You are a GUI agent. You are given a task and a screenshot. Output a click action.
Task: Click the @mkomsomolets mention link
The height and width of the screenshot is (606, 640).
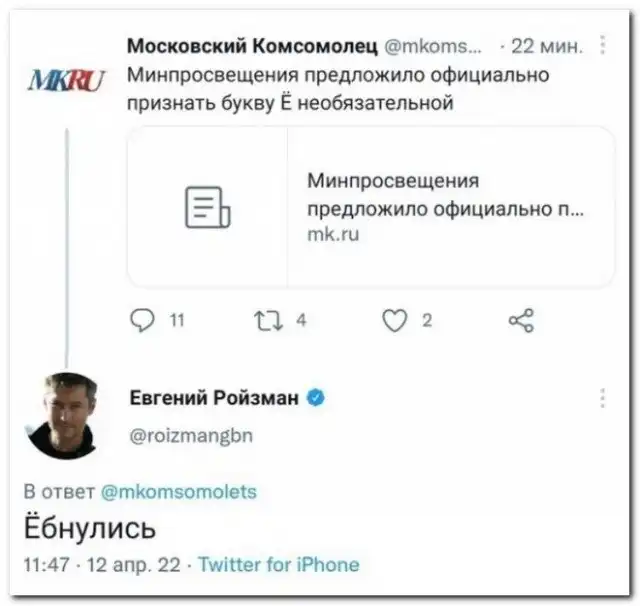click(179, 491)
